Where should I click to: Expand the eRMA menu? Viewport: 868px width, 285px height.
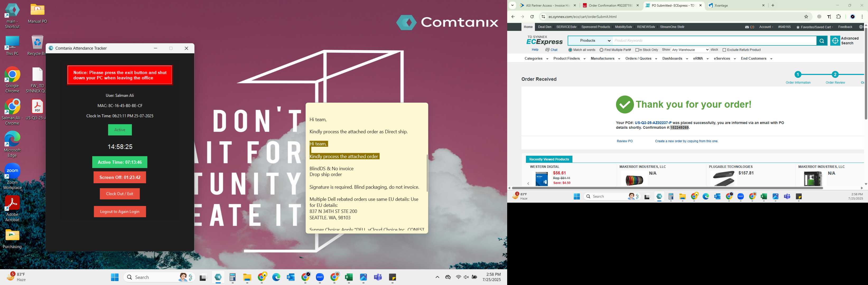[x=701, y=59]
